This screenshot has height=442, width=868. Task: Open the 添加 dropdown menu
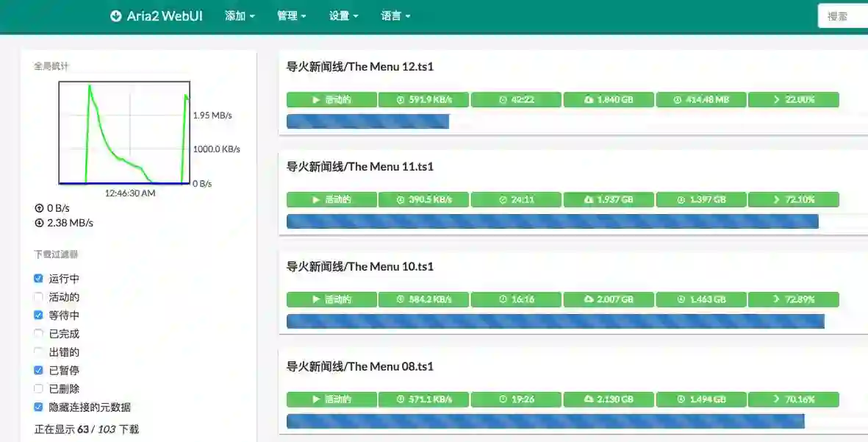click(x=240, y=16)
